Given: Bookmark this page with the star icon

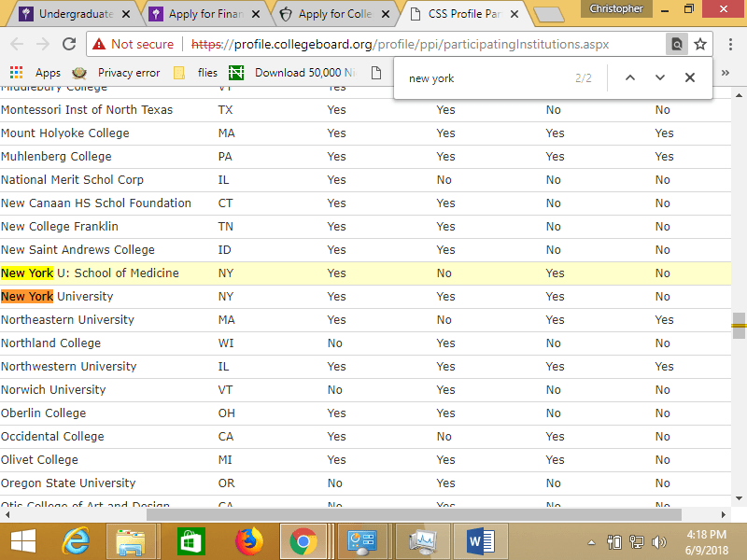Looking at the screenshot, I should (x=699, y=44).
